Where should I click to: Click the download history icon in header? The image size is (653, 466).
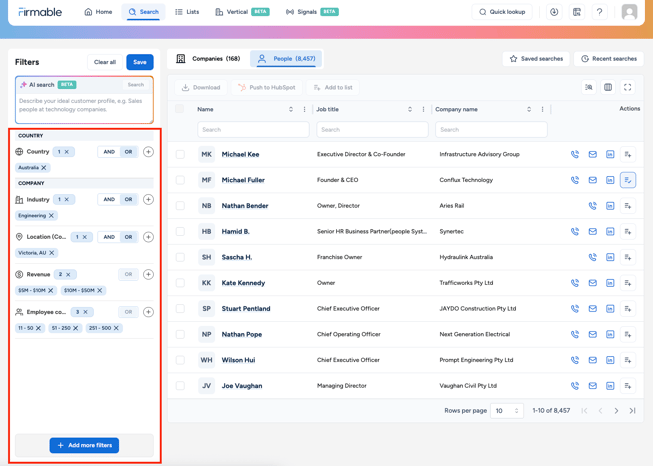tap(554, 12)
